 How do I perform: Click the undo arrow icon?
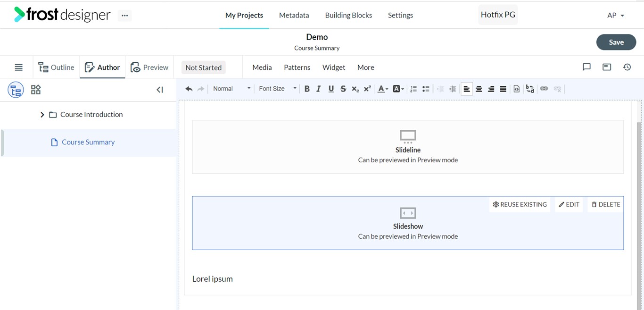click(x=189, y=89)
